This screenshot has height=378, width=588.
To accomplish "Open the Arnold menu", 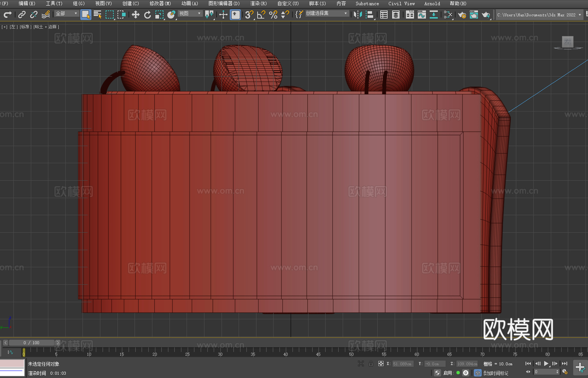I will click(x=432, y=3).
